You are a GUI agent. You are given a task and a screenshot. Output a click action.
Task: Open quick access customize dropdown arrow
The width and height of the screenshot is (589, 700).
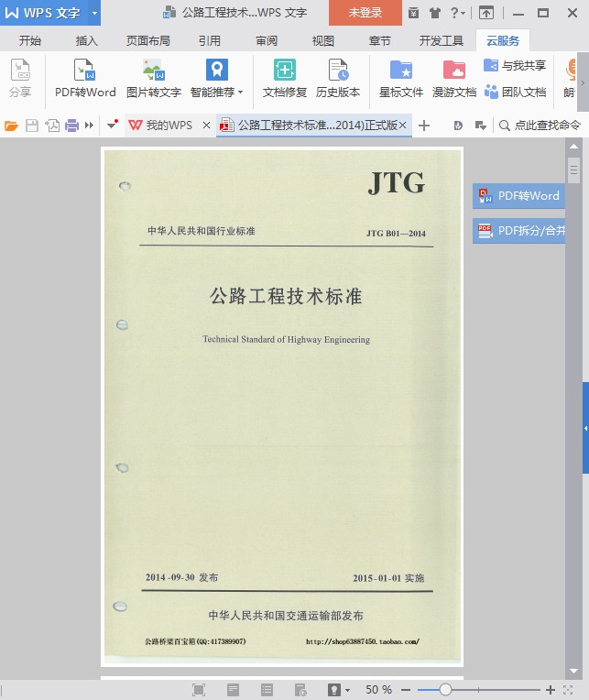(113, 125)
